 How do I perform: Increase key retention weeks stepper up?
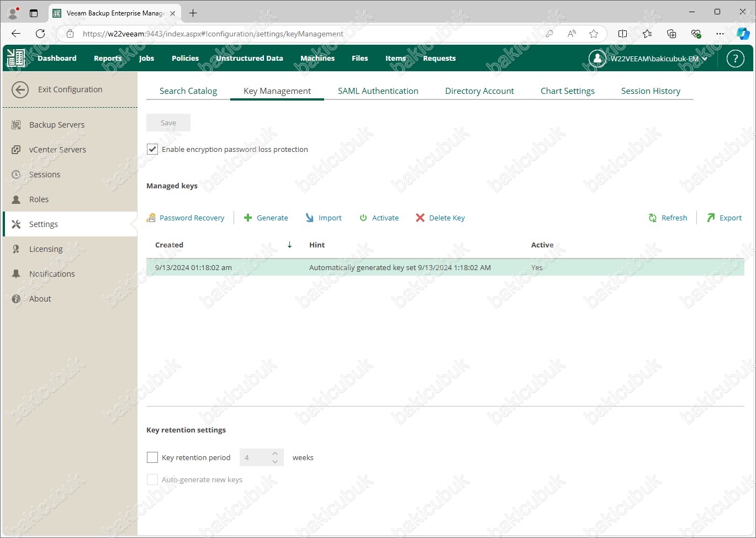[275, 453]
